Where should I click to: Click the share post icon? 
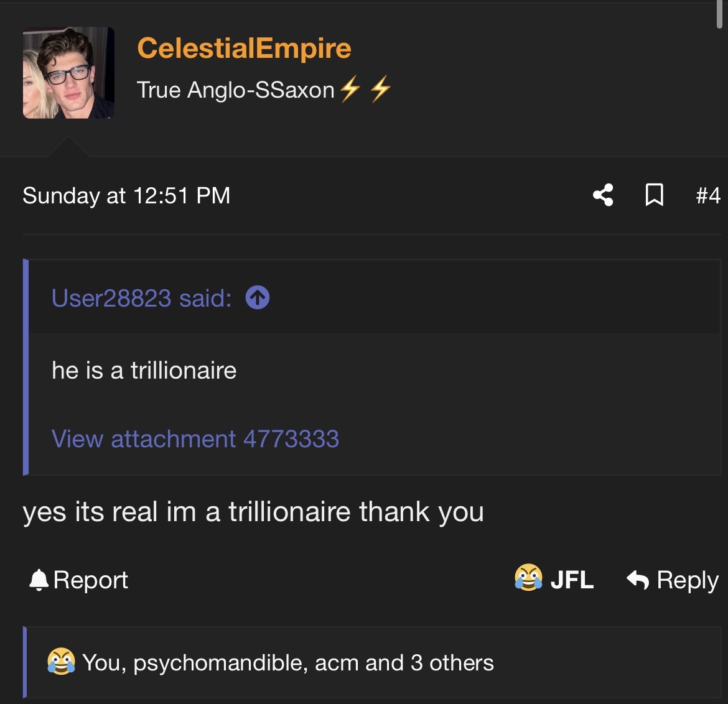pos(603,195)
